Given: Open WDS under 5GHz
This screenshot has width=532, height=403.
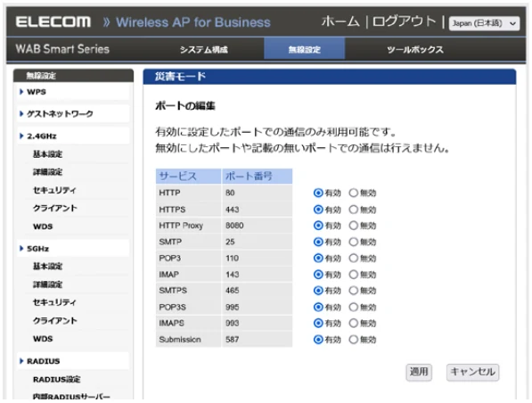Looking at the screenshot, I should [x=43, y=339].
